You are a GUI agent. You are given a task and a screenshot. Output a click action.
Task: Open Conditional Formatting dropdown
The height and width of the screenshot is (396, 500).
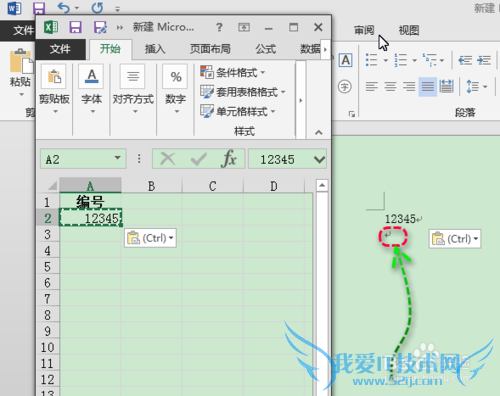[x=233, y=72]
